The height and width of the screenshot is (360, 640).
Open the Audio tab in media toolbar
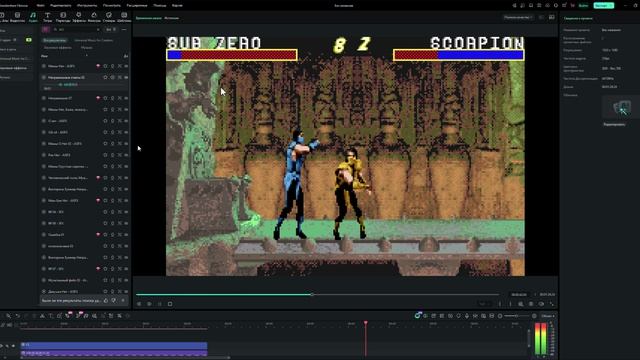pos(33,17)
